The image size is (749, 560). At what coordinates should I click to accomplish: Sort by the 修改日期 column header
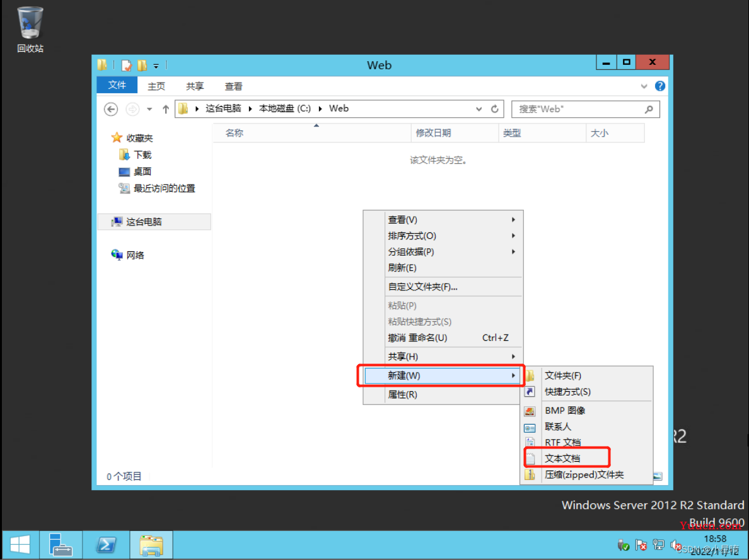(455, 133)
